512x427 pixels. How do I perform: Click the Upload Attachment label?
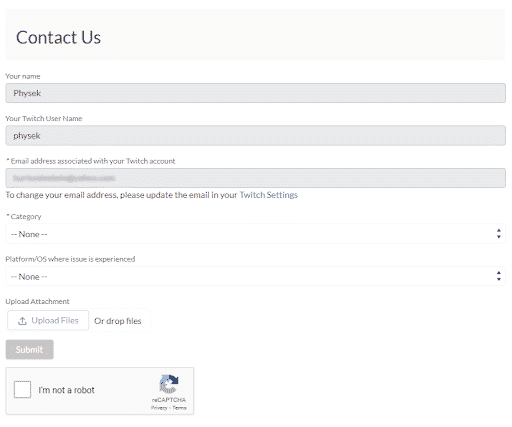37,301
